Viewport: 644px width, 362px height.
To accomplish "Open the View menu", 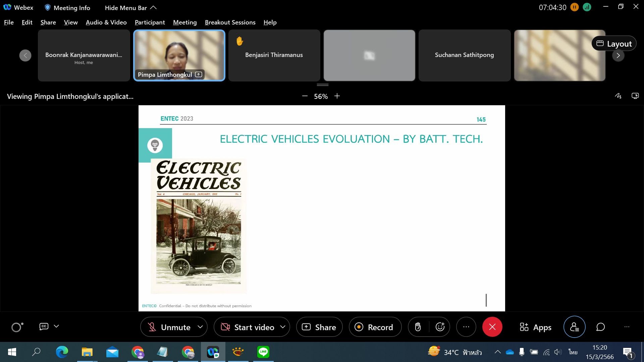I will pyautogui.click(x=71, y=22).
